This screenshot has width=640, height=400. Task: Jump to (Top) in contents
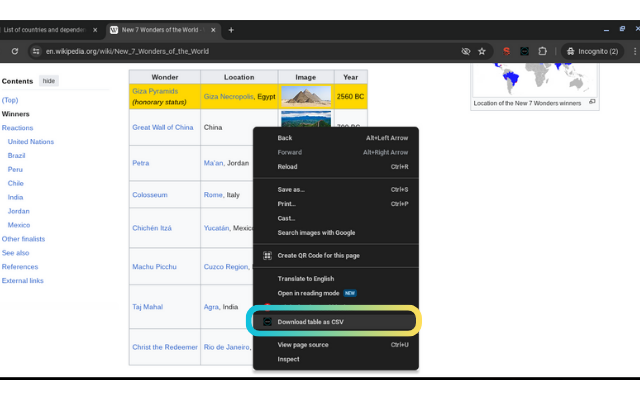[x=10, y=100]
